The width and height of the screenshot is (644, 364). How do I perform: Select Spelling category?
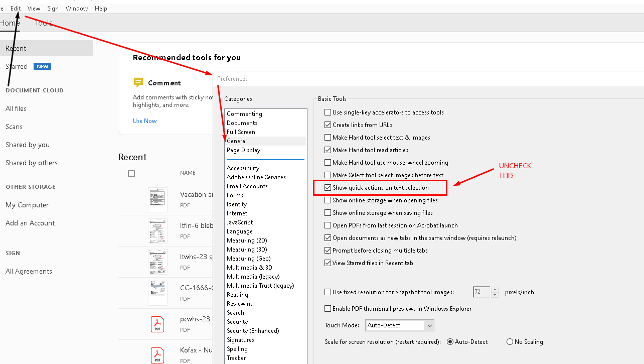tap(237, 349)
